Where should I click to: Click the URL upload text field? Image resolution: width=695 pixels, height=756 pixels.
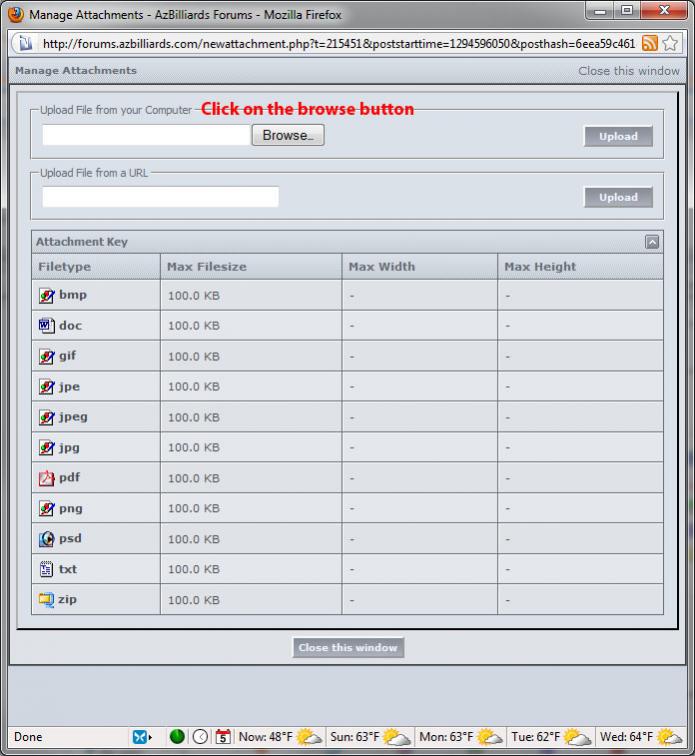click(x=160, y=197)
